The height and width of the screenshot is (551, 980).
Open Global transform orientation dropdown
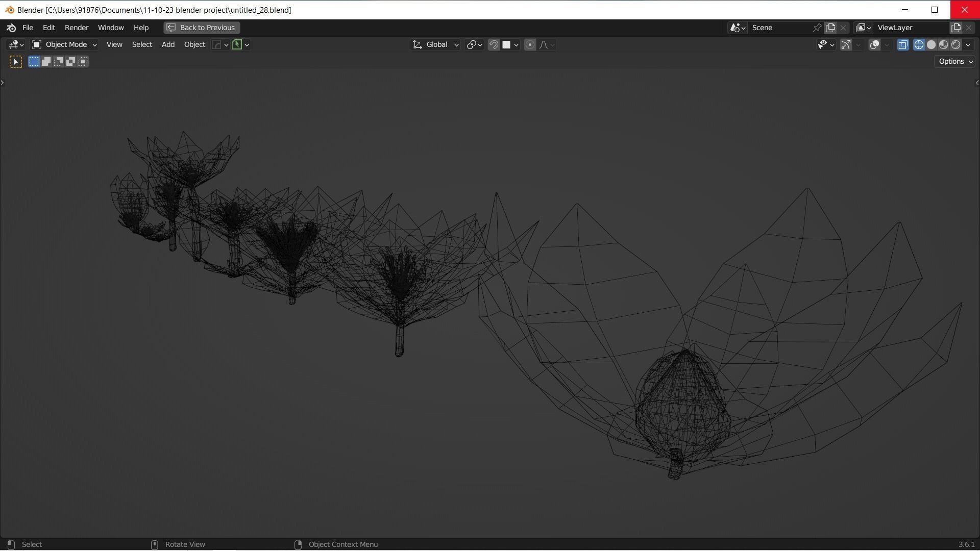coord(436,45)
